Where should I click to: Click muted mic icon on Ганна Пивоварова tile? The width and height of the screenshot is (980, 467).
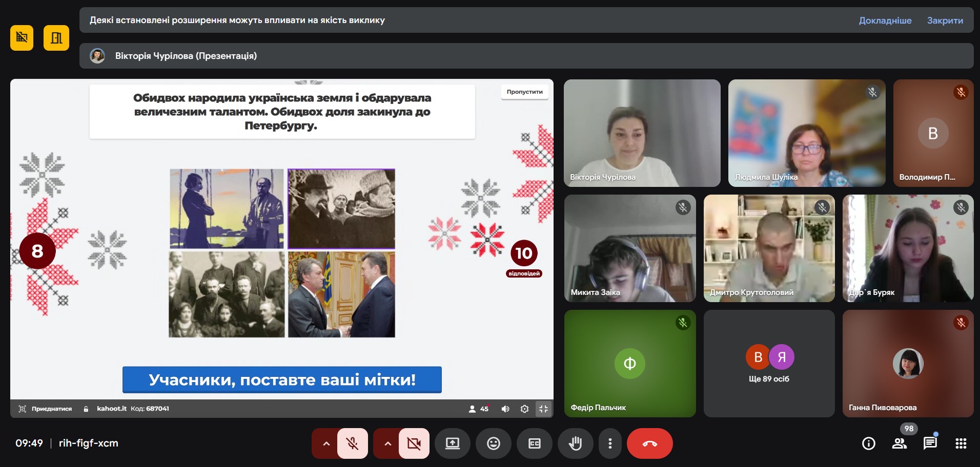pos(961,323)
